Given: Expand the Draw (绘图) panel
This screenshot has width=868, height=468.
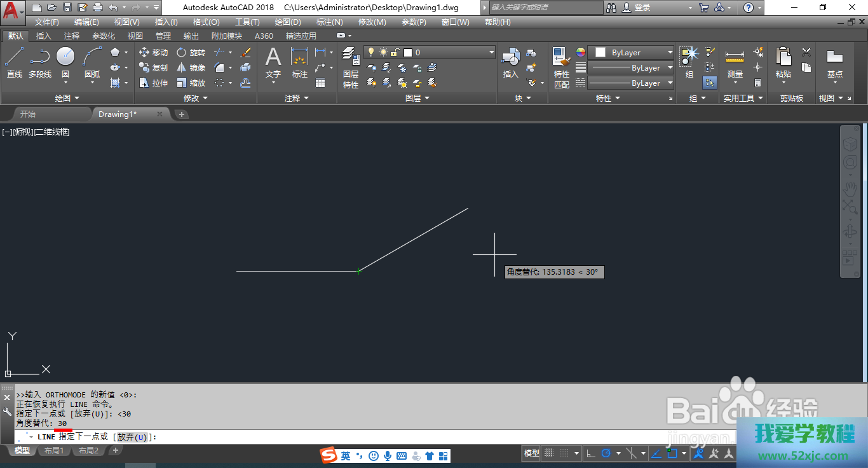Looking at the screenshot, I should coord(67,99).
